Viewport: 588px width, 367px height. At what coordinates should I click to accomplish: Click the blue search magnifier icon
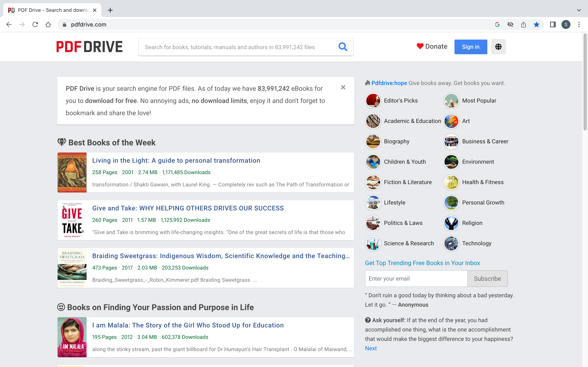pyautogui.click(x=343, y=47)
